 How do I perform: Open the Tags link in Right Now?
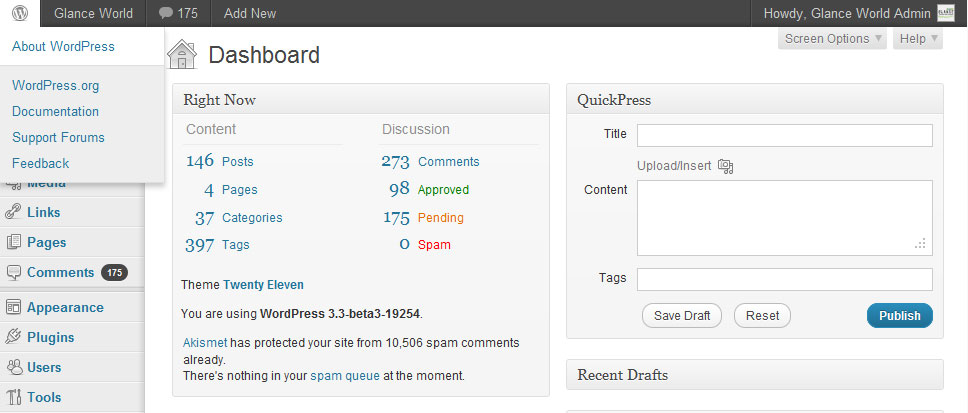point(236,244)
